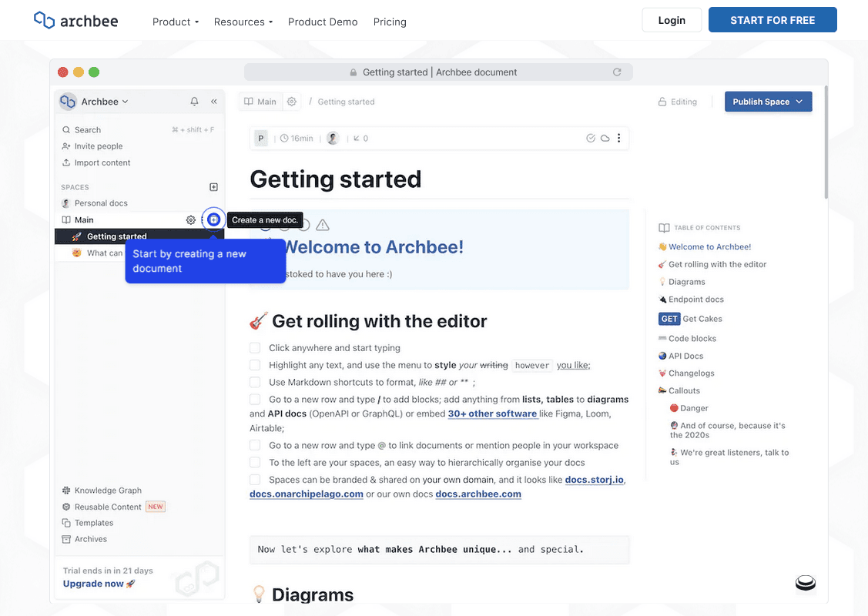This screenshot has height=616, width=868.
Task: Click the Create a new doc plus button
Action: click(x=214, y=220)
